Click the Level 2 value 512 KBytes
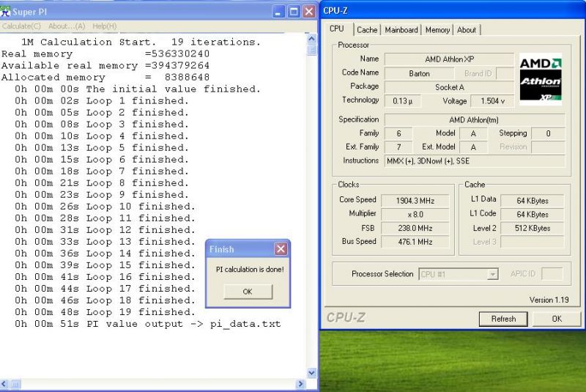 [533, 228]
